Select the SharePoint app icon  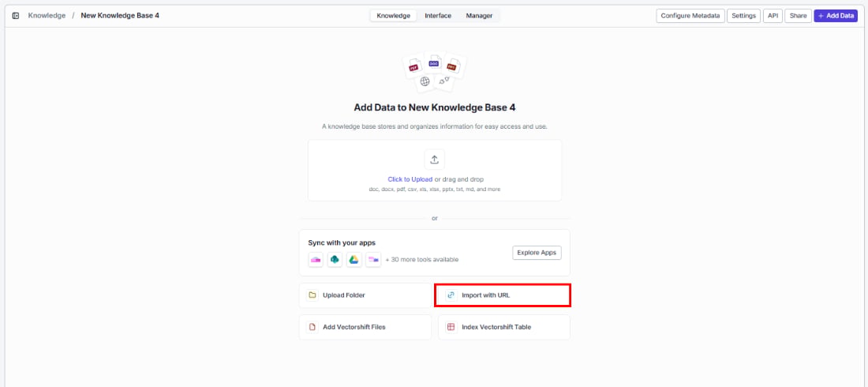coord(335,260)
